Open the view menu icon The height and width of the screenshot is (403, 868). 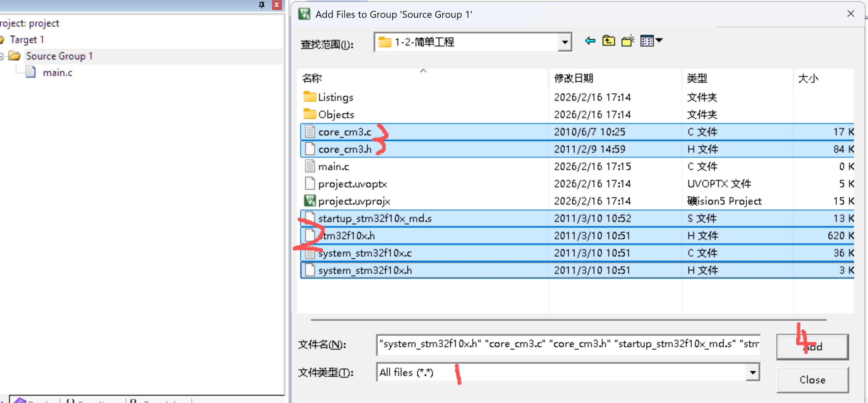[651, 41]
